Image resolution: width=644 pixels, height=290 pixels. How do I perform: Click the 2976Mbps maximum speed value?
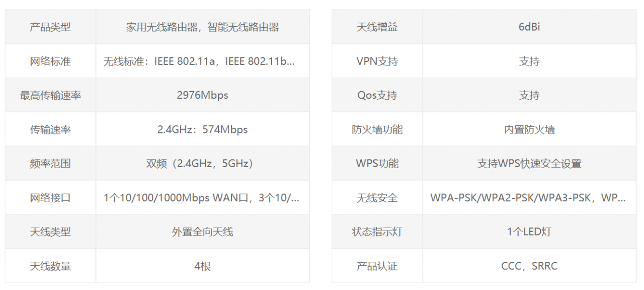click(202, 95)
